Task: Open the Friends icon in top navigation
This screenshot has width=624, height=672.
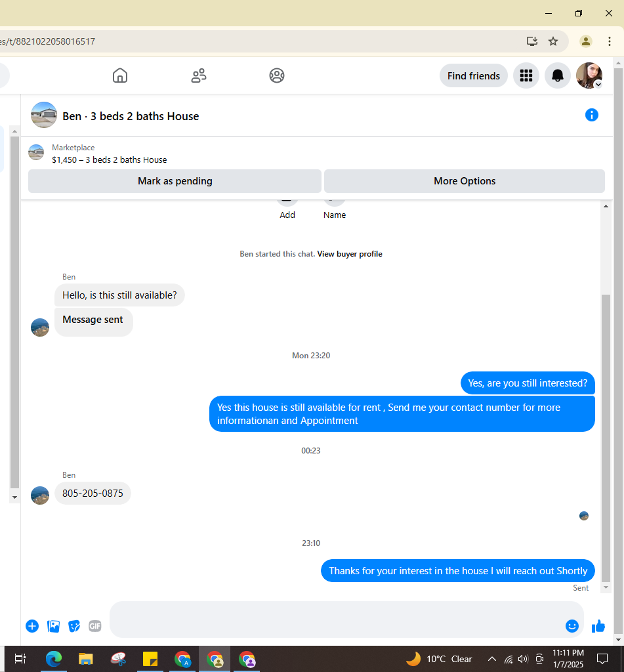Action: (x=198, y=75)
